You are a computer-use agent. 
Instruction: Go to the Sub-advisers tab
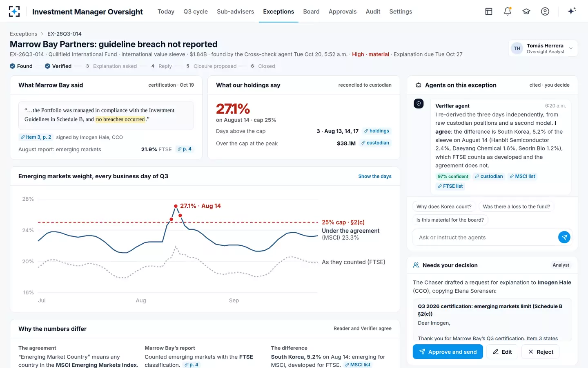(235, 11)
